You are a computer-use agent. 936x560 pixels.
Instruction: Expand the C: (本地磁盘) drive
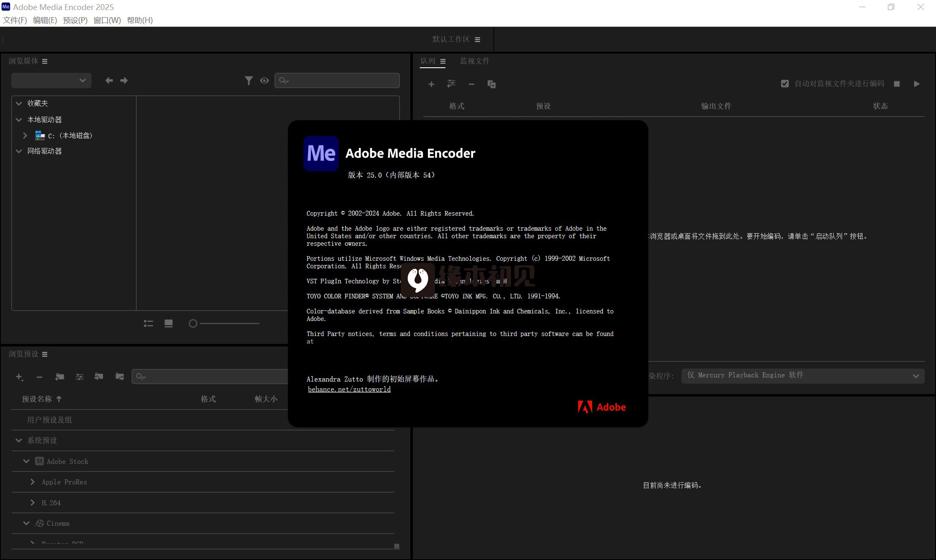(x=25, y=135)
